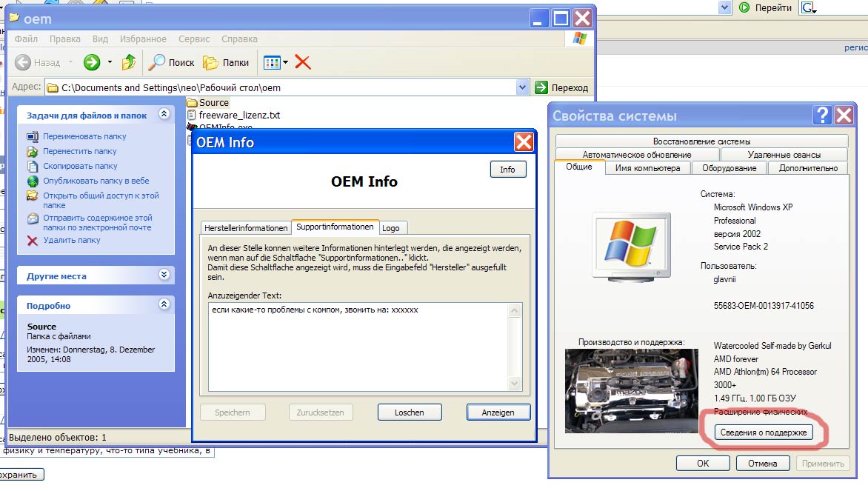Viewport: 868px width, 491px height.
Task: Click scroll down arrow in OEM text box
Action: tap(514, 383)
